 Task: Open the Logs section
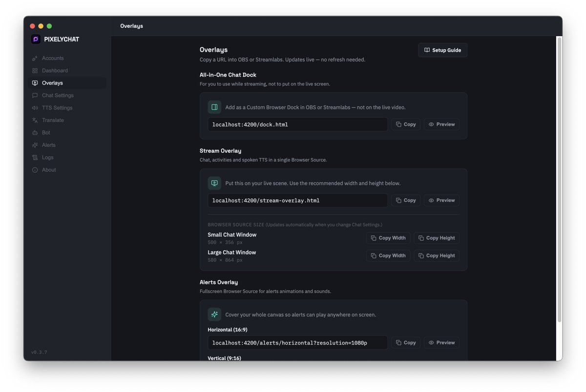coord(67,158)
